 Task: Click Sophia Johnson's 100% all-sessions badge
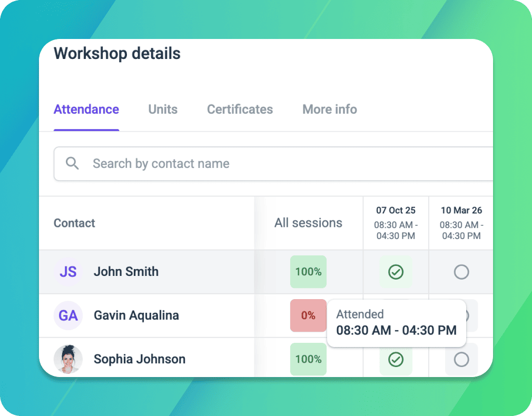coord(308,359)
